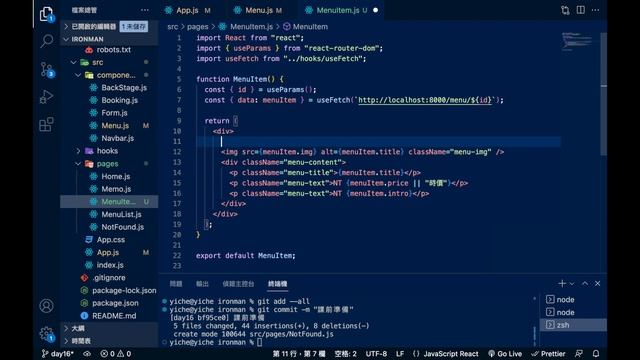The image size is (640, 360).
Task: Open the Explorer view icon
Action: coord(46,14)
